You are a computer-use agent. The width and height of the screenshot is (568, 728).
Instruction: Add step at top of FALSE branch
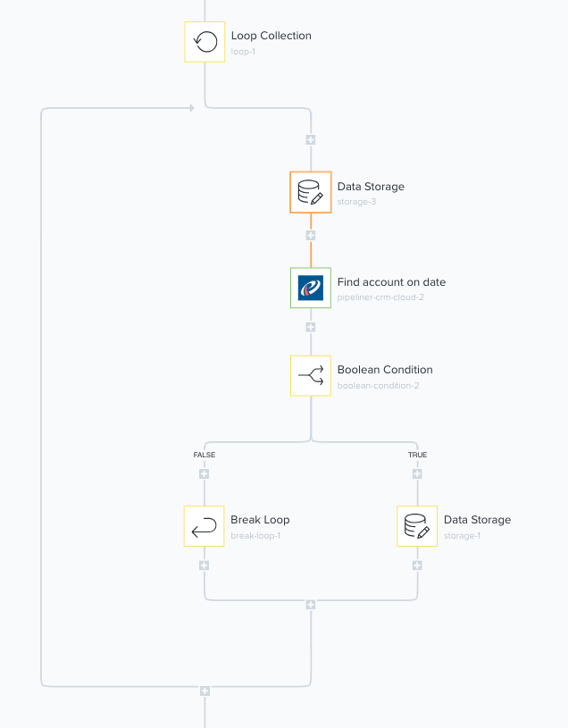205,474
